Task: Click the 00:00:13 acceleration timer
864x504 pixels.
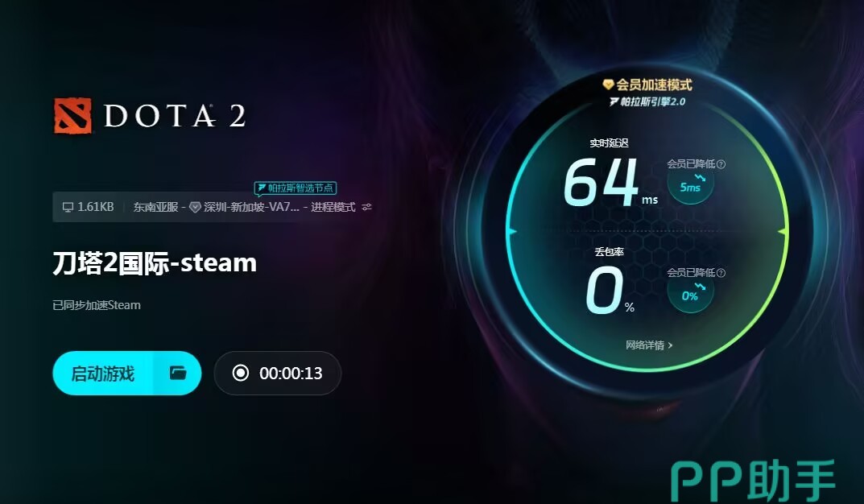Action: tap(291, 374)
